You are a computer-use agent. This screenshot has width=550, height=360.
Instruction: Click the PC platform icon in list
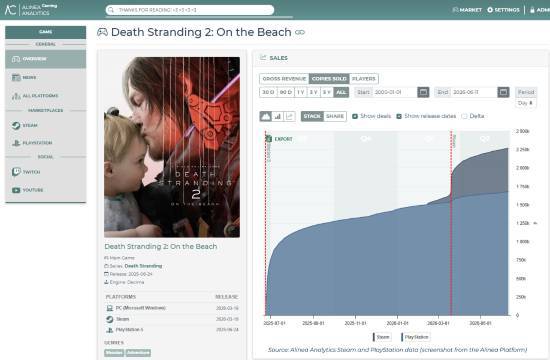click(x=109, y=308)
